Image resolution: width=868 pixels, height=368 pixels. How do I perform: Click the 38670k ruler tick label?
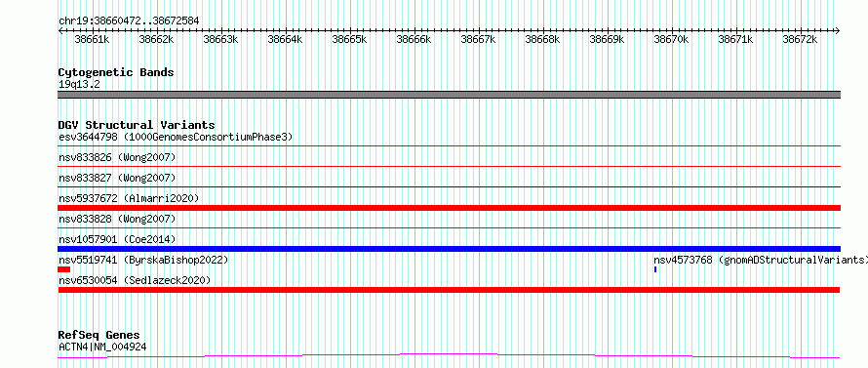(x=671, y=39)
